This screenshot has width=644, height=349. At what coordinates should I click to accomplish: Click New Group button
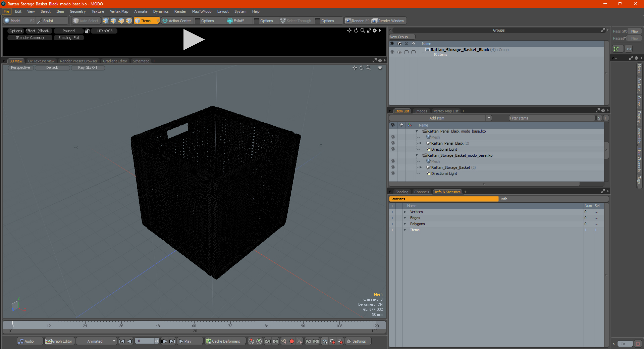[x=402, y=37]
